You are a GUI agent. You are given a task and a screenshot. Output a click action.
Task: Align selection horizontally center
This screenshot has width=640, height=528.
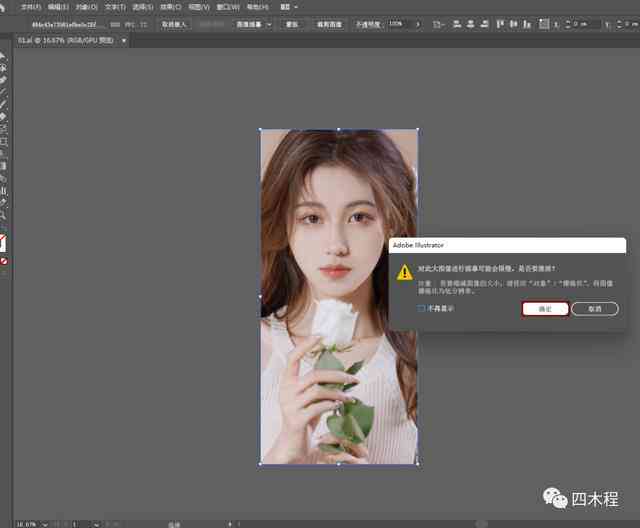[471, 24]
